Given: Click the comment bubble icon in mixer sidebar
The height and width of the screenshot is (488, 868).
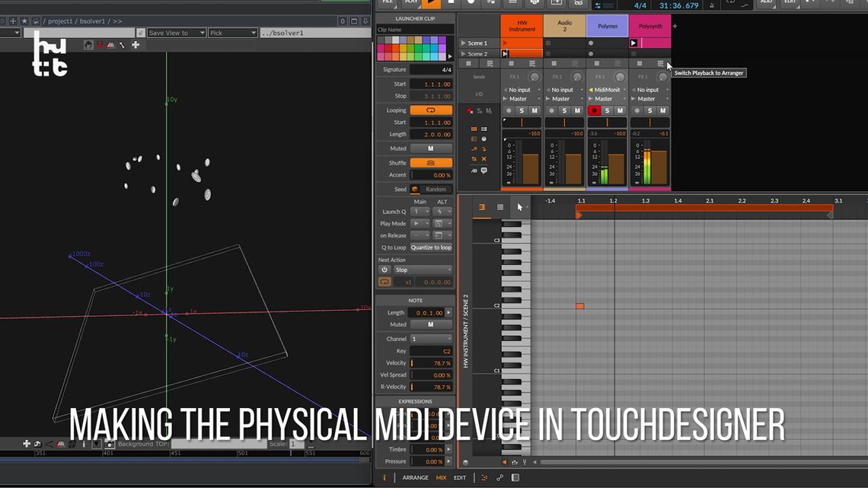Looking at the screenshot, I should coord(483,171).
